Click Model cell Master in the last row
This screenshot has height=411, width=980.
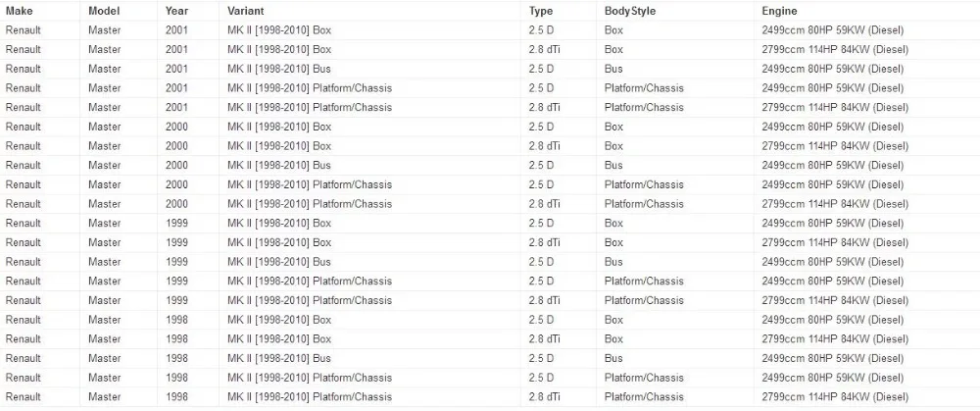tap(119, 396)
